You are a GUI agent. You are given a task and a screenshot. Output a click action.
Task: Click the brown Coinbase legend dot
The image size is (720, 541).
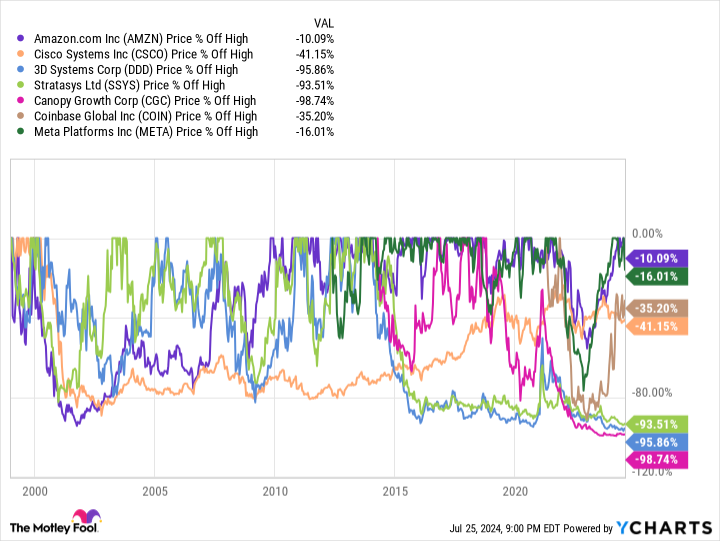point(20,116)
